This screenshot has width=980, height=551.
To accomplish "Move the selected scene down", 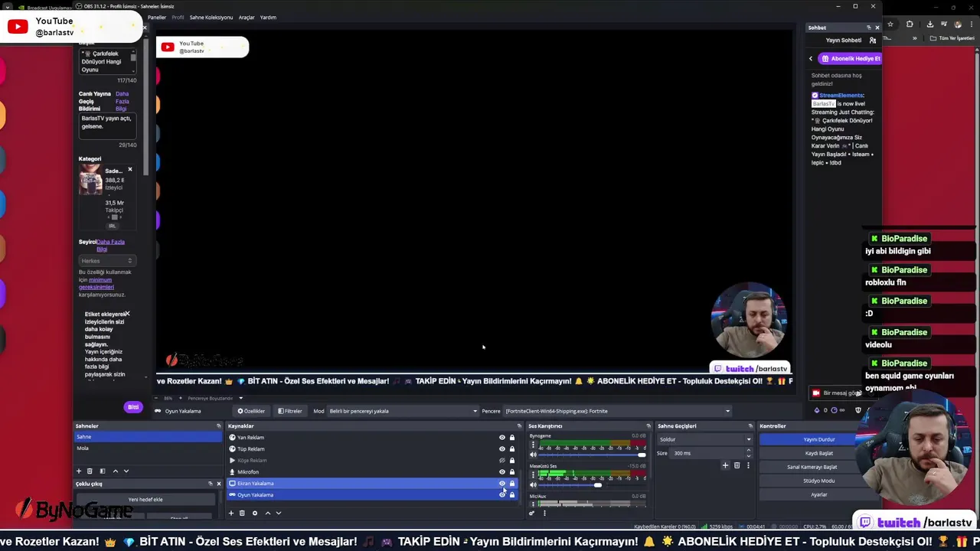I will coord(126,471).
